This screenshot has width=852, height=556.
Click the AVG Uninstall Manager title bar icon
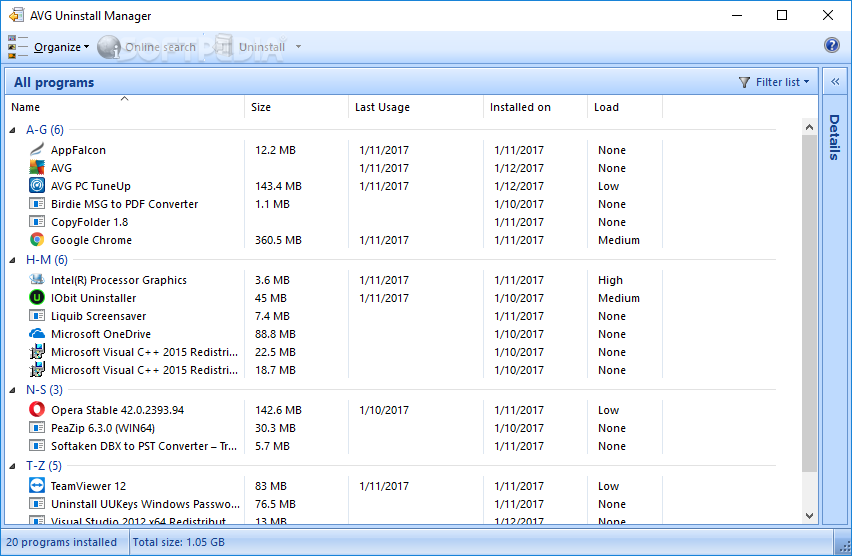[x=16, y=15]
